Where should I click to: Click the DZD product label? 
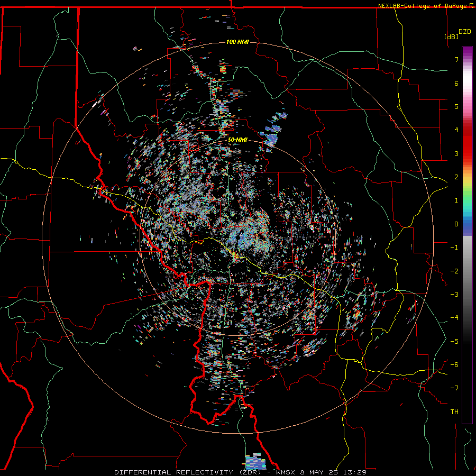pyautogui.click(x=464, y=32)
